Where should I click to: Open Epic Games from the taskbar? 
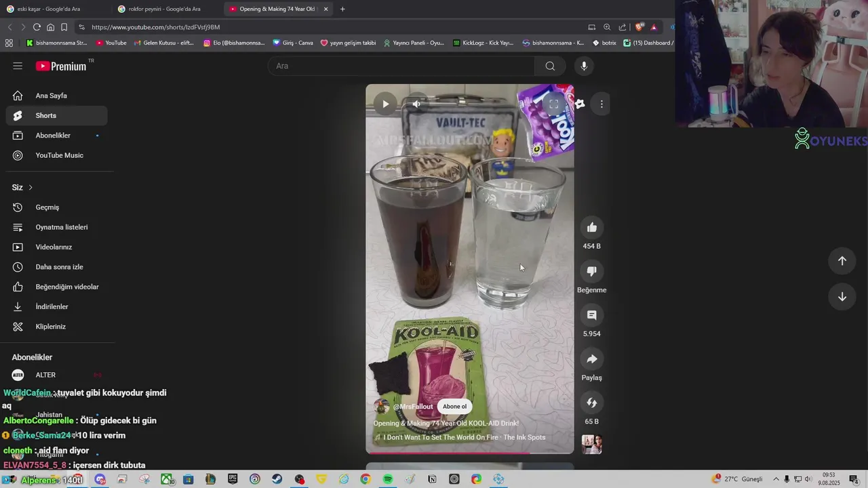tap(233, 479)
